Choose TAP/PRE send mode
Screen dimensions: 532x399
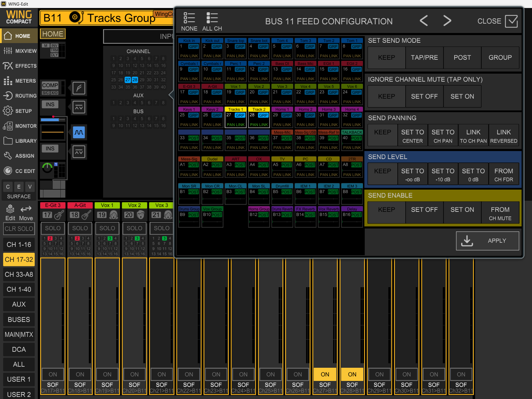tap(424, 58)
